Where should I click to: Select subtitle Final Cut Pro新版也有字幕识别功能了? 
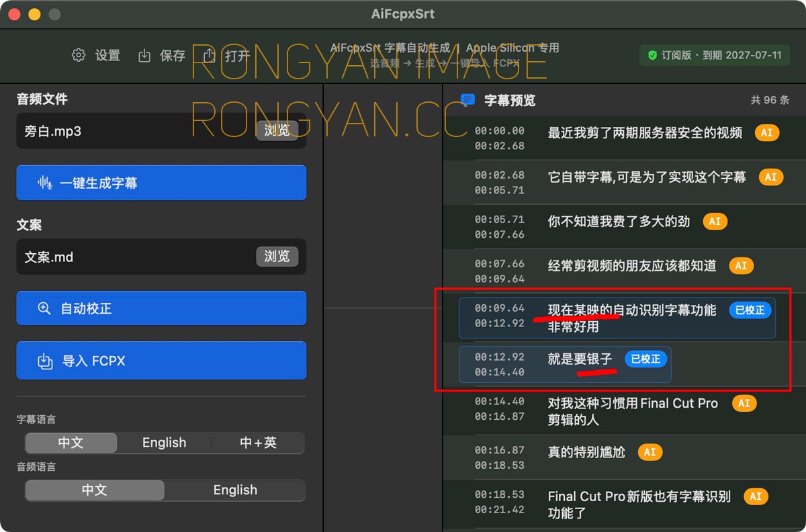(x=639, y=504)
